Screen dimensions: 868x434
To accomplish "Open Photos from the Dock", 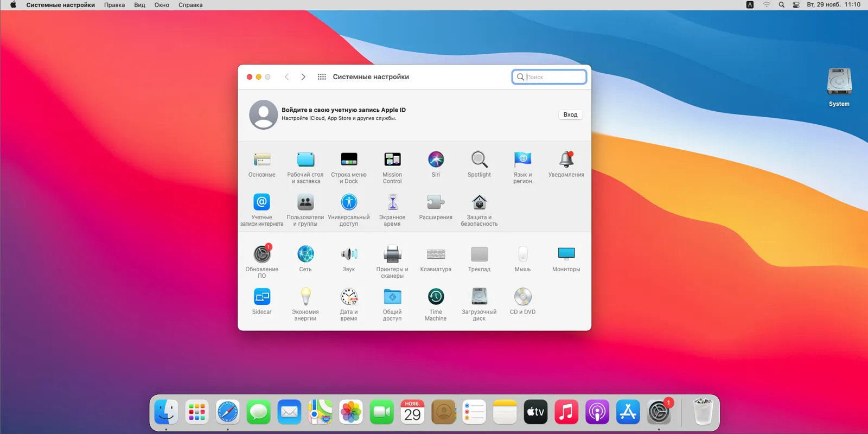I will pyautogui.click(x=351, y=413).
